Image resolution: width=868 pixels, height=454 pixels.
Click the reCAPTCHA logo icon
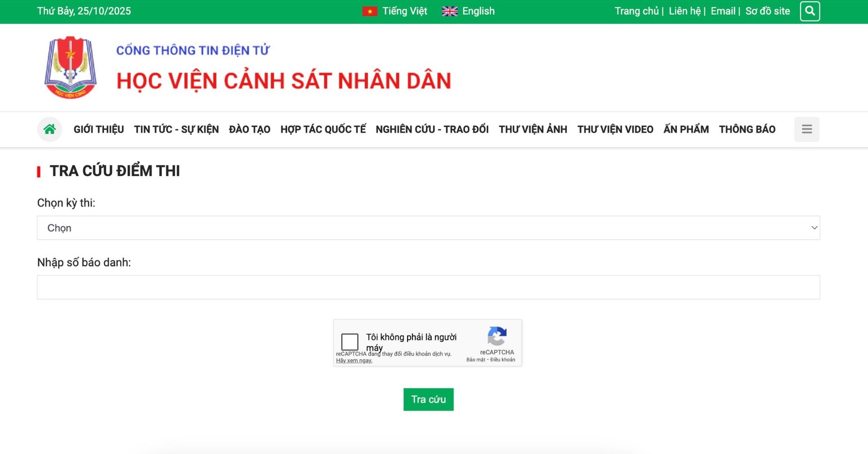497,336
